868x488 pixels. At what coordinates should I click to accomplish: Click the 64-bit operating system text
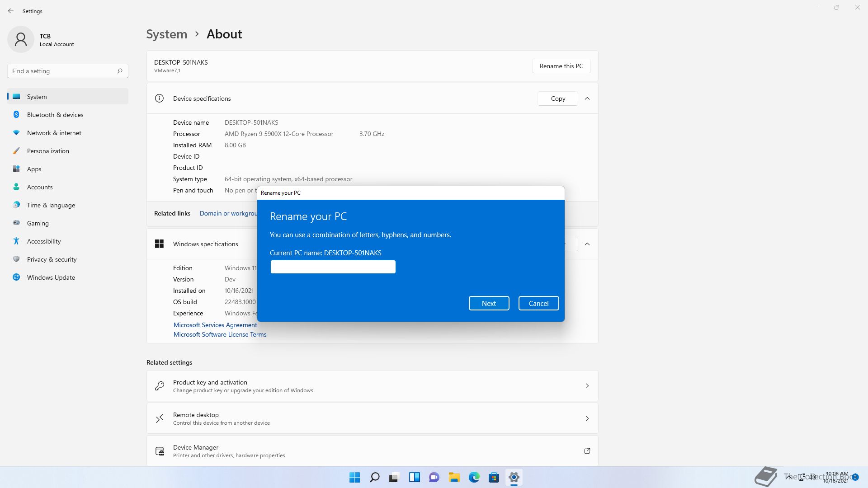click(288, 179)
